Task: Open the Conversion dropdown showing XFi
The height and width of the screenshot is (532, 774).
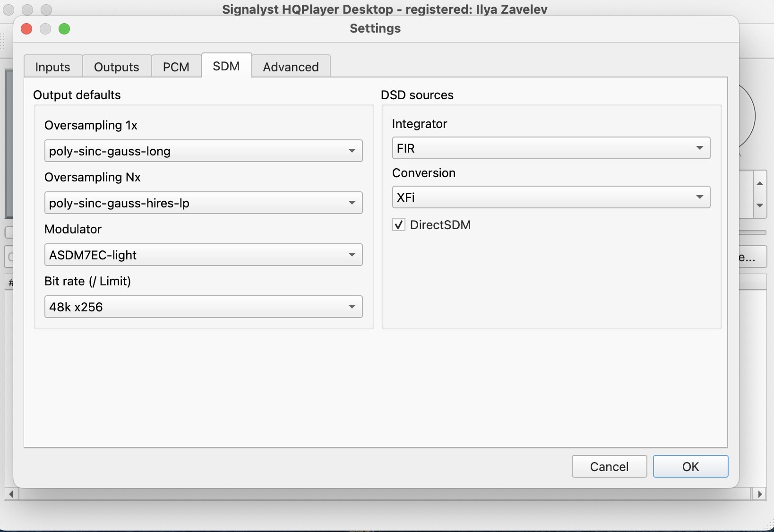Action: (x=551, y=197)
